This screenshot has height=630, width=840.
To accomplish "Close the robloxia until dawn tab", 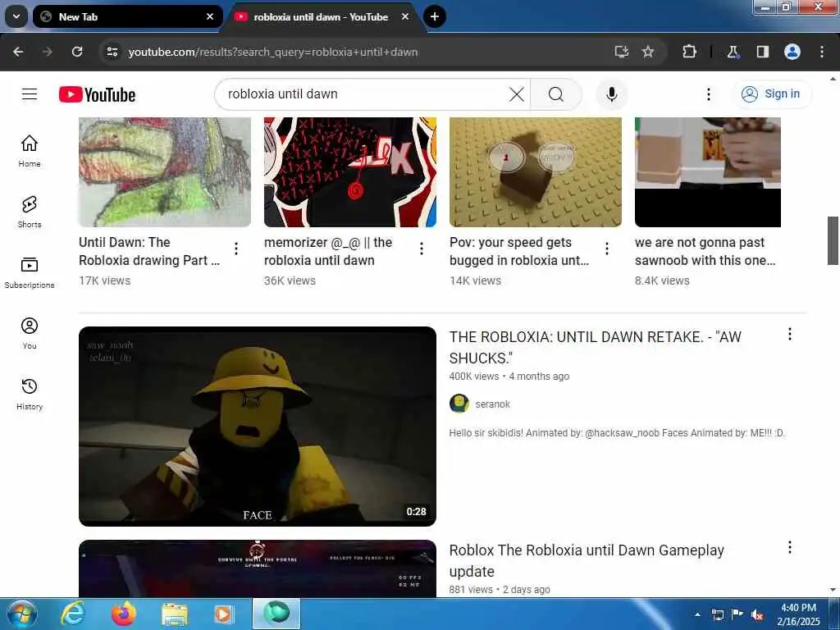I will 405,16.
